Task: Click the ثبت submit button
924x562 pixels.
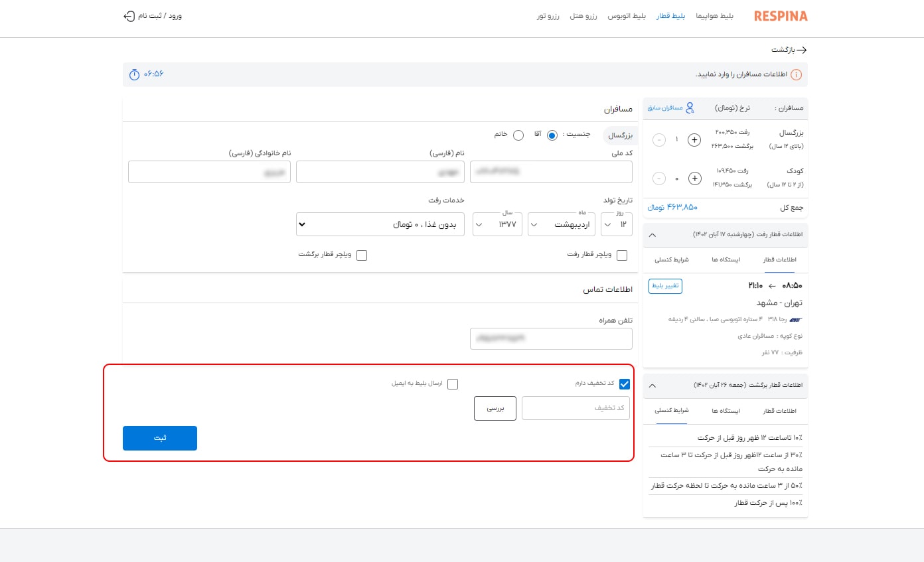Action: coord(159,438)
